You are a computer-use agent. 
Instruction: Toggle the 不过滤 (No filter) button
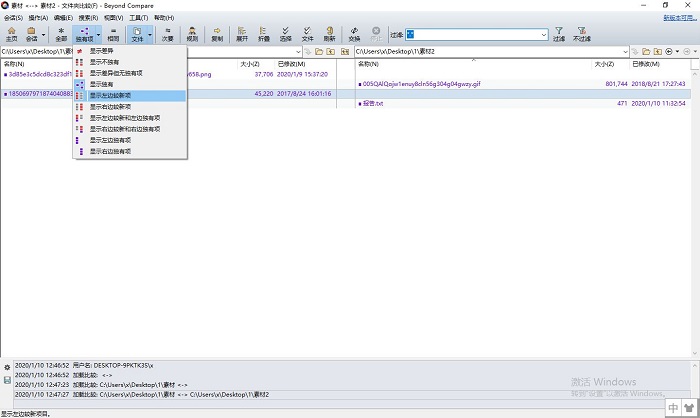[582, 34]
